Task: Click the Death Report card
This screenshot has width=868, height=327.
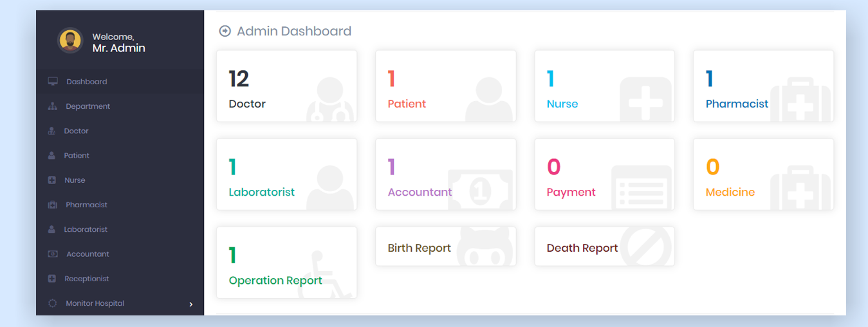Action: tap(604, 247)
